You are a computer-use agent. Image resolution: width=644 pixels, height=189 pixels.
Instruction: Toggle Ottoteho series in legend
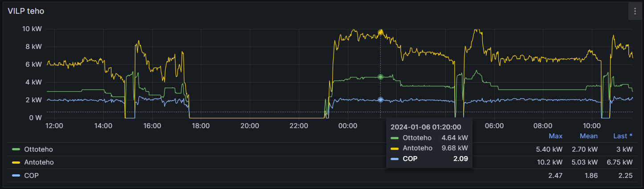tap(38, 149)
